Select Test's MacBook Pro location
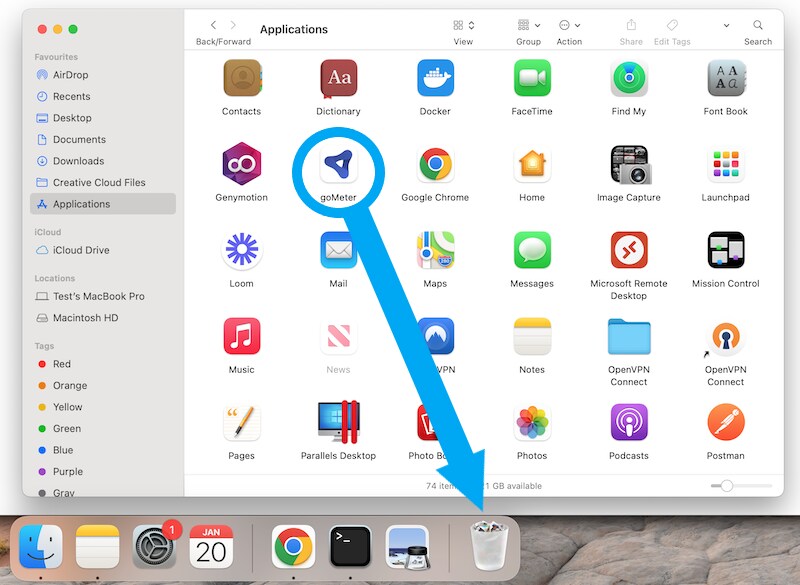 point(103,296)
